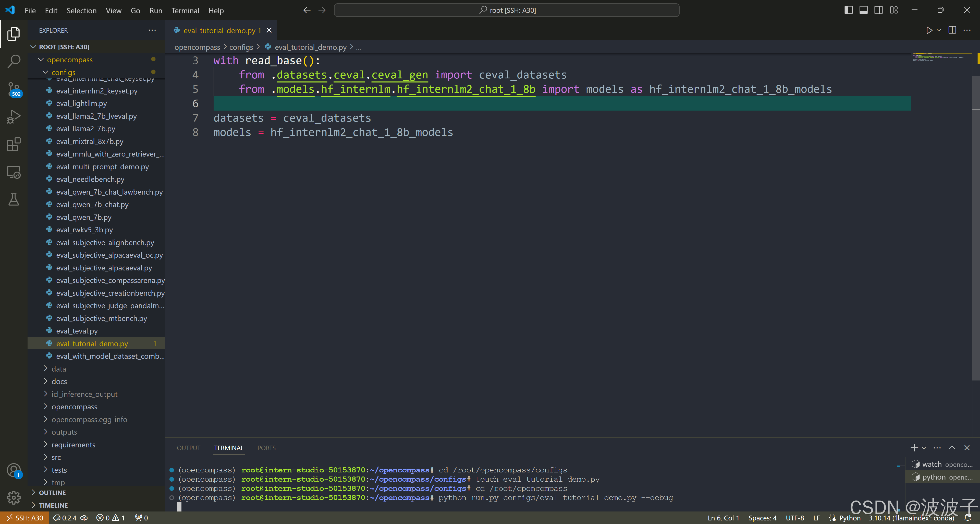
Task: Click the Spaces: 4 indentation setting
Action: pos(762,518)
